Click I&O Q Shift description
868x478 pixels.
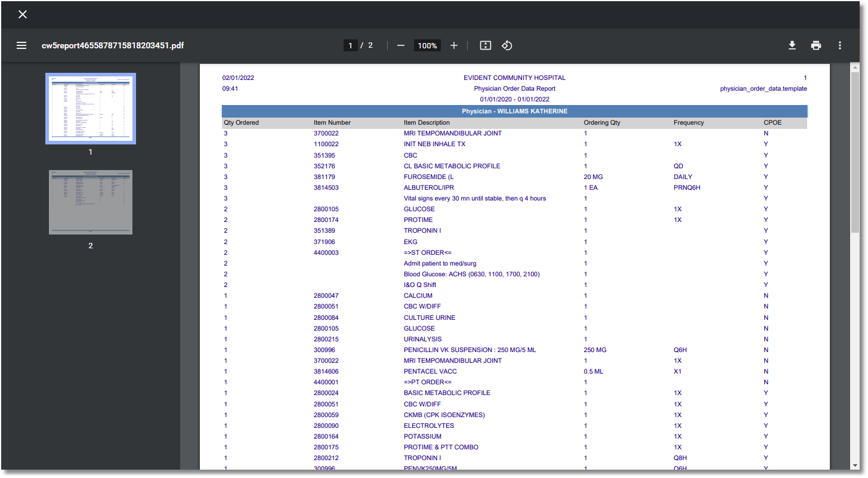(420, 285)
